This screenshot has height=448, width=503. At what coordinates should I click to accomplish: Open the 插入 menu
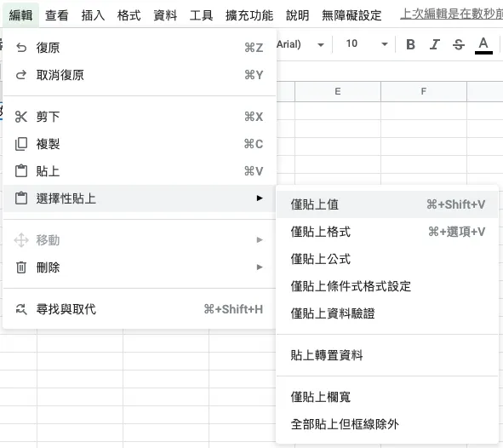(x=93, y=14)
